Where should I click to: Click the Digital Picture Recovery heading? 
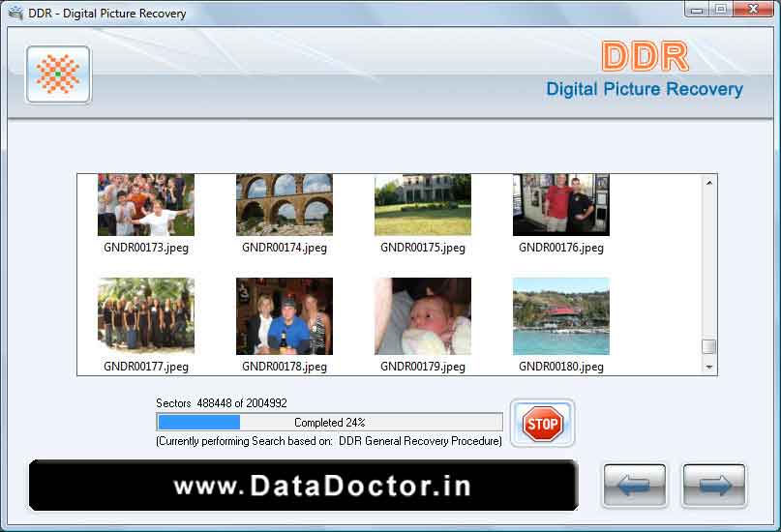[x=645, y=89]
